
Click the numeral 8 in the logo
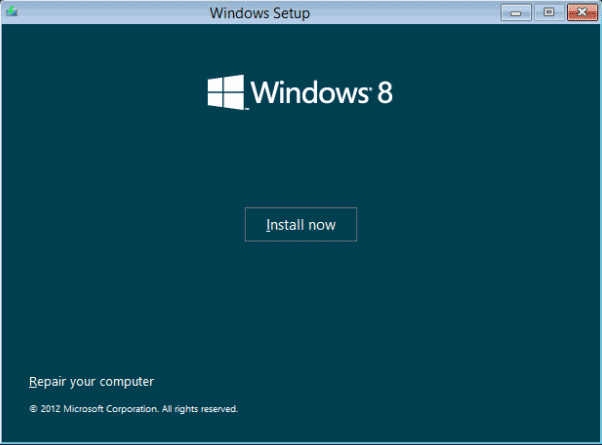click(385, 93)
